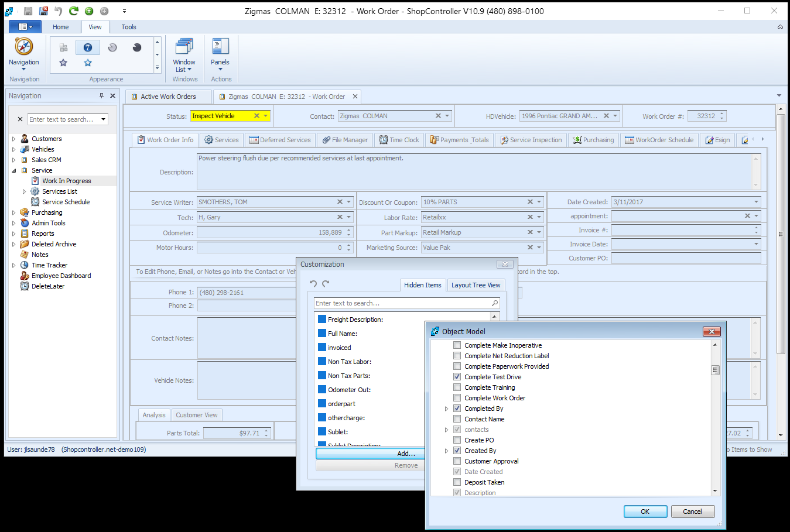The width and height of the screenshot is (790, 532).
Task: Select the light blue star appearance skin
Action: click(x=88, y=63)
